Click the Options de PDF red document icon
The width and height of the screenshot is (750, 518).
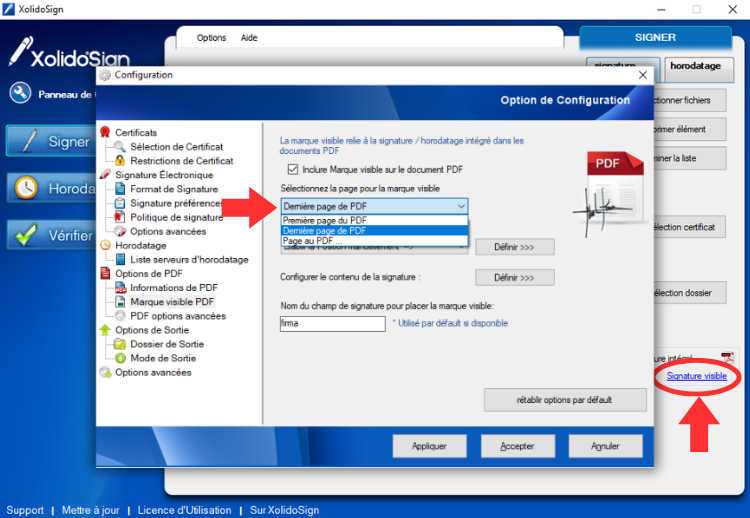click(105, 273)
